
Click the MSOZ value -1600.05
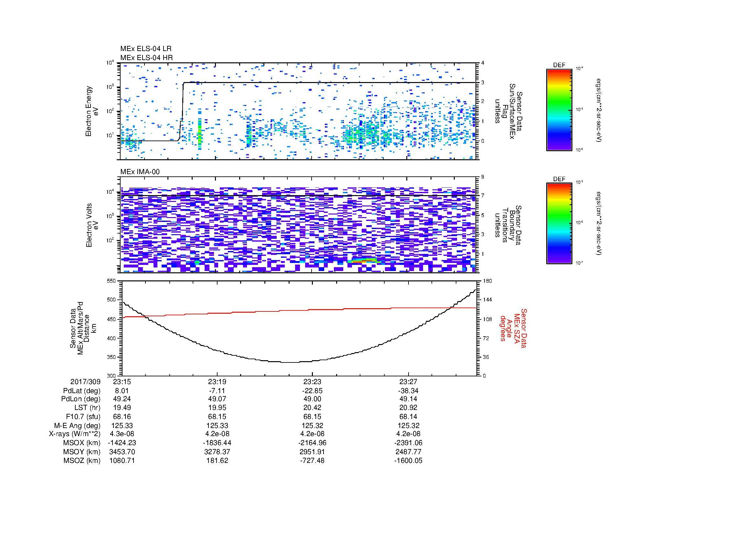[x=408, y=461]
